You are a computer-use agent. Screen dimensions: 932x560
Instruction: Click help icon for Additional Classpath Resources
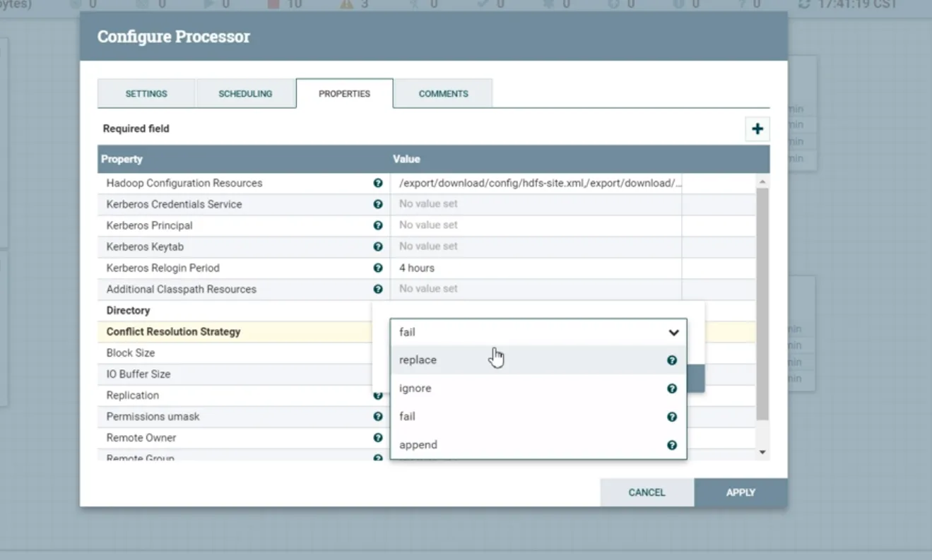tap(378, 289)
